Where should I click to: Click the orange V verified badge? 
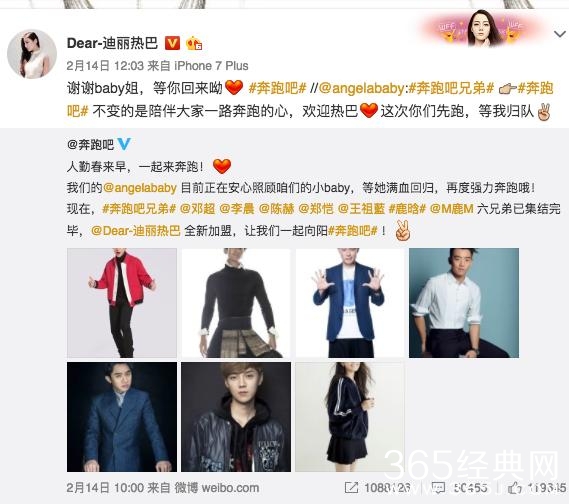coord(172,43)
